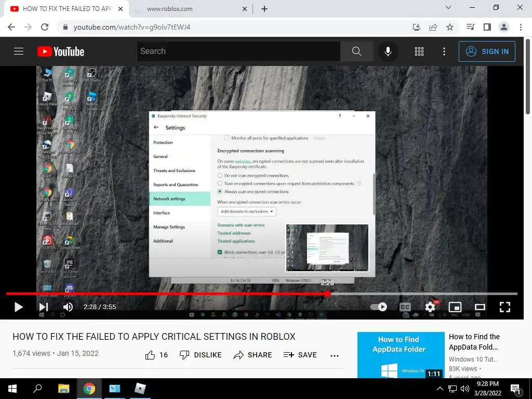The image size is (532, 399).
Task: Enter full screen mode
Action: [x=505, y=307]
